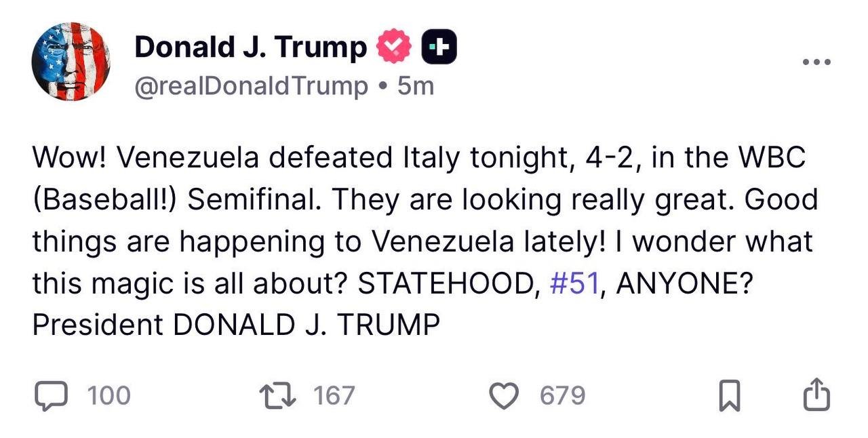
Task: Open the flag-painted profile avatar
Action: [71, 62]
